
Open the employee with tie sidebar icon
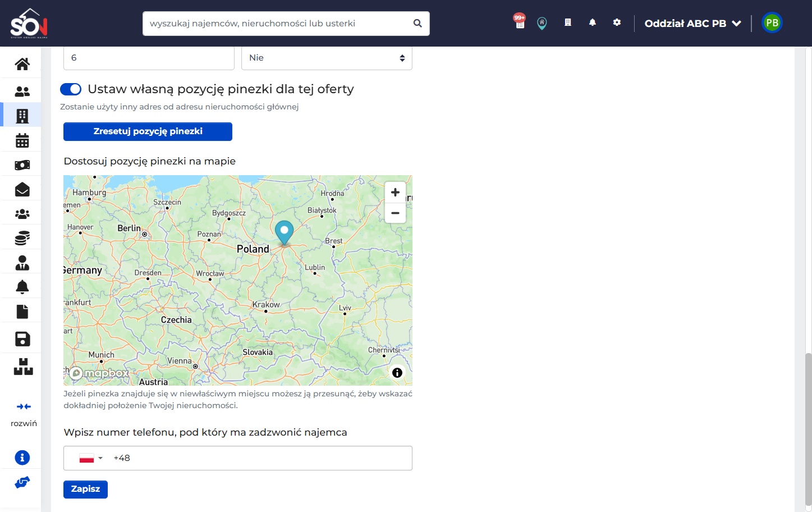[x=22, y=263]
